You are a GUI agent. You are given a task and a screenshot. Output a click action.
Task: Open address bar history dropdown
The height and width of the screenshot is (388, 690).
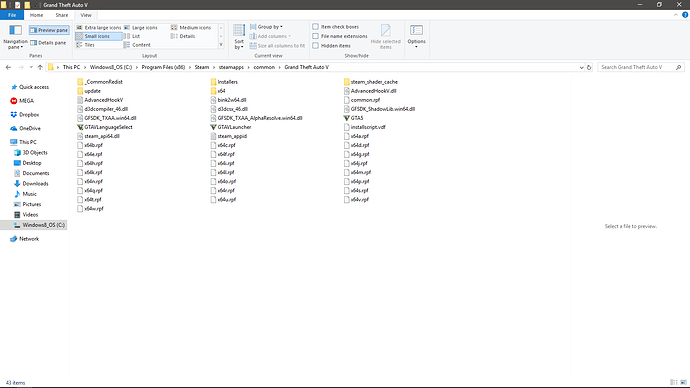pyautogui.click(x=581, y=67)
